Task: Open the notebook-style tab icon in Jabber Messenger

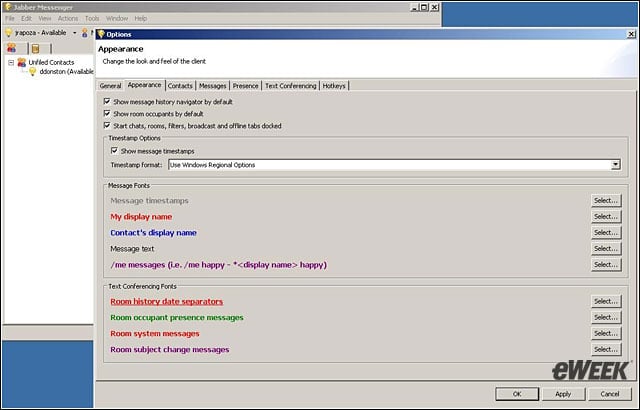Action: coord(36,49)
